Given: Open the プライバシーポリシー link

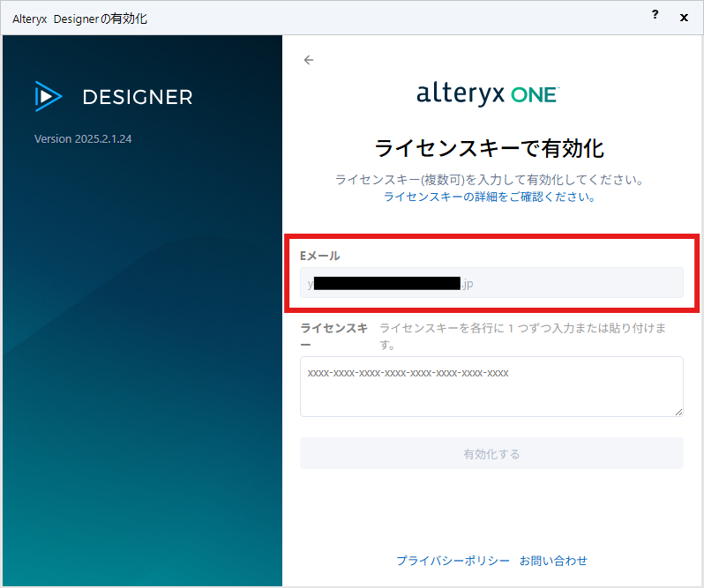Looking at the screenshot, I should click(453, 561).
